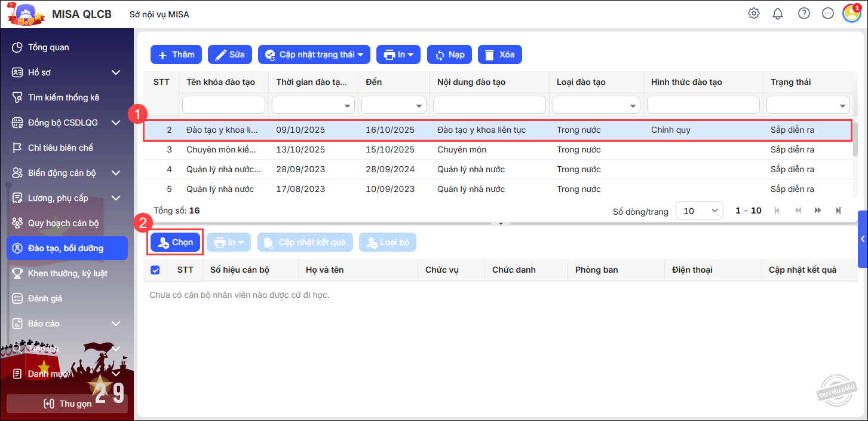Jump to last page in pagination
868x421 pixels.
click(839, 210)
